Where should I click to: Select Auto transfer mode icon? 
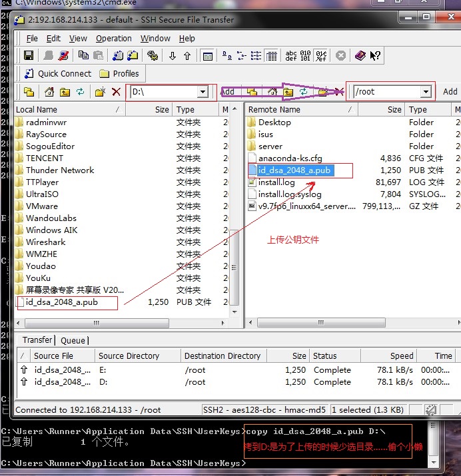pyautogui.click(x=321, y=55)
